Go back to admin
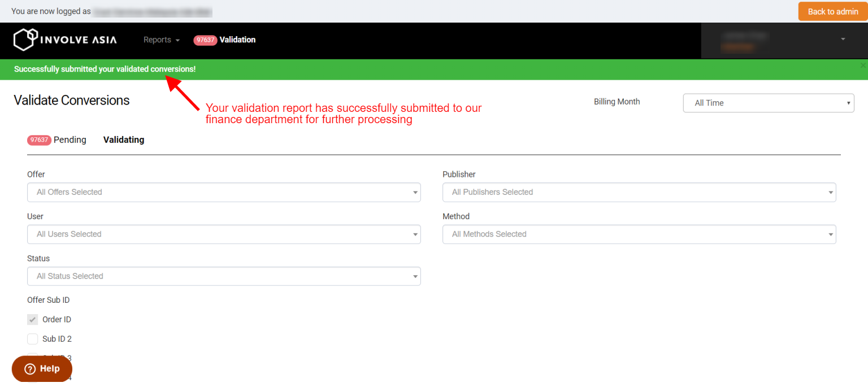Image resolution: width=868 pixels, height=387 pixels. [x=833, y=11]
